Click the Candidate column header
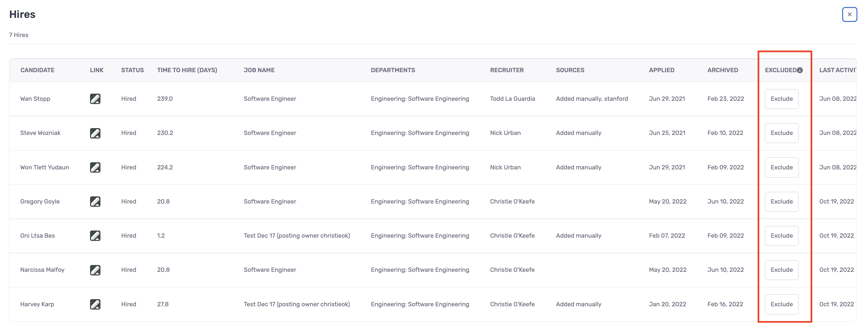The image size is (868, 331). coord(37,70)
